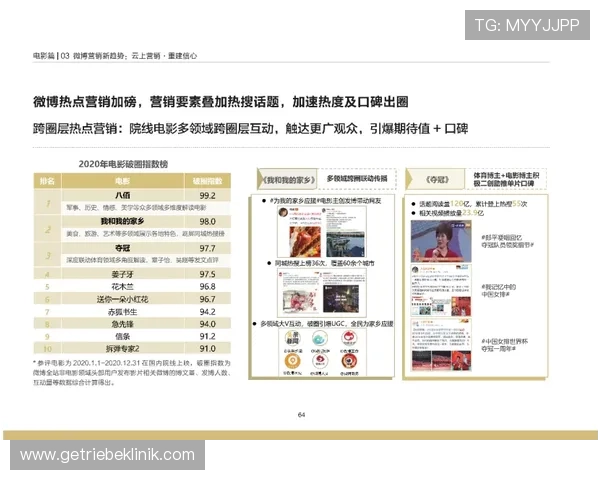Image resolution: width=600 pixels, height=480 pixels.
Task: Select the 94.2 index value
Action: point(207,312)
